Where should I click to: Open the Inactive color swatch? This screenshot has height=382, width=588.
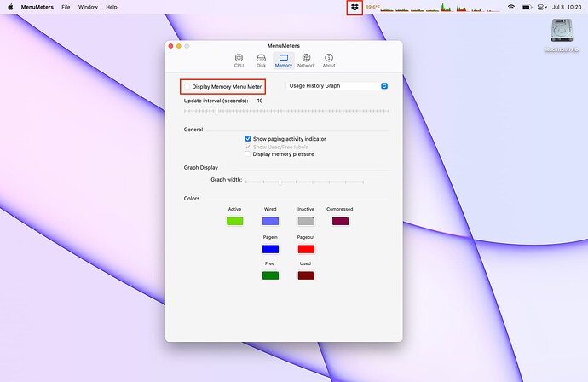click(306, 221)
